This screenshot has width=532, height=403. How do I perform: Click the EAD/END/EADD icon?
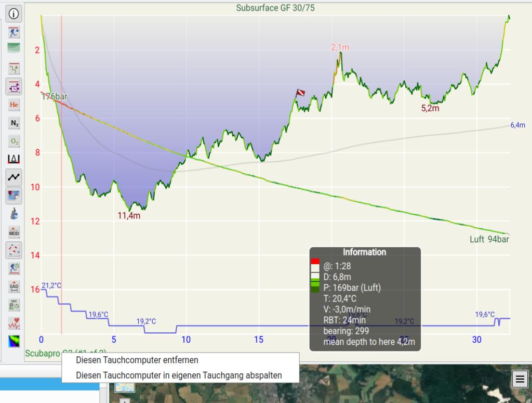coord(14,286)
